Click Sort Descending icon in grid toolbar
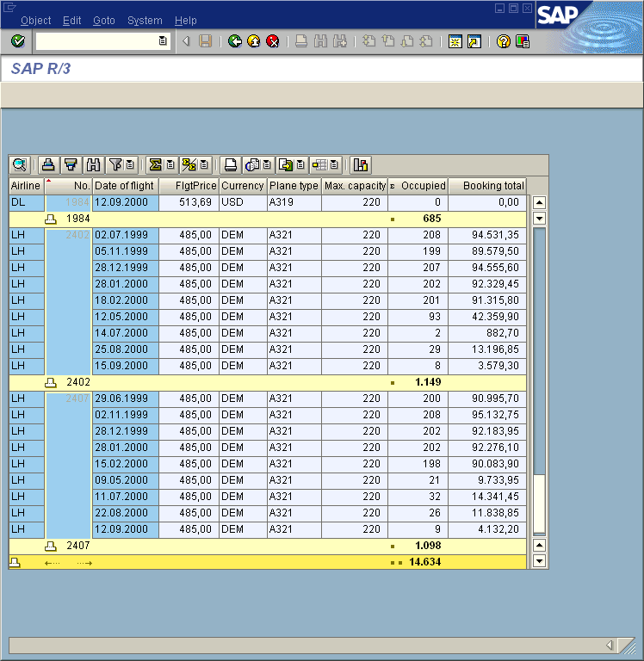The height and width of the screenshot is (661, 644). [71, 165]
